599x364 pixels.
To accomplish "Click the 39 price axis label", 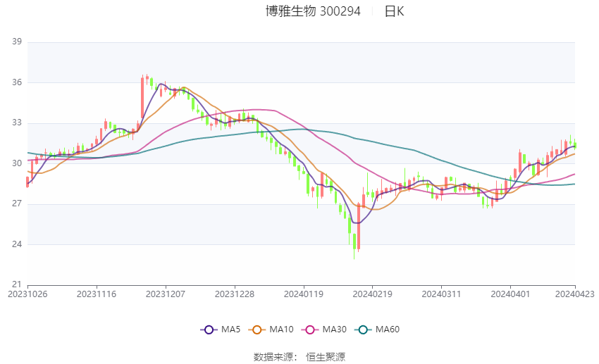I will [17, 42].
